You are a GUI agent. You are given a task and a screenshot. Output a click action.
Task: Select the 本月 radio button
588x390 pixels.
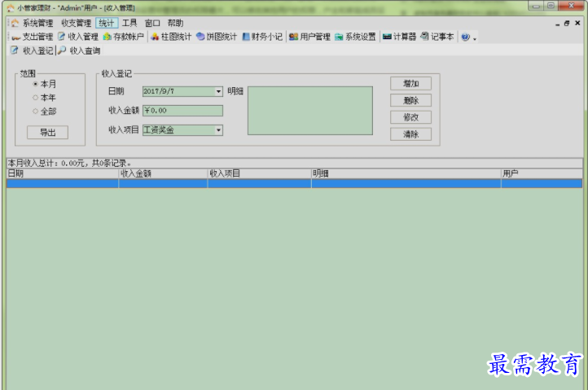pyautogui.click(x=35, y=84)
